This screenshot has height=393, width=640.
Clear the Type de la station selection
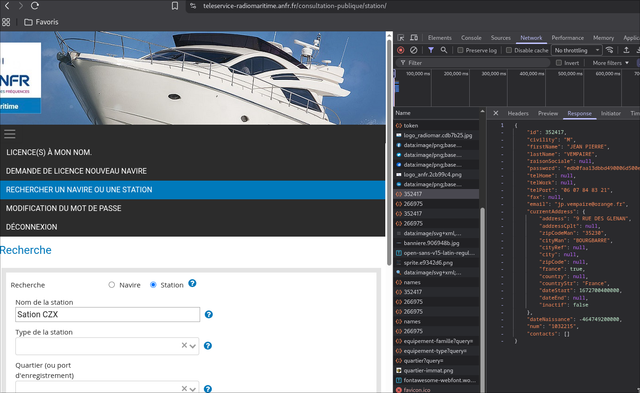coord(184,345)
